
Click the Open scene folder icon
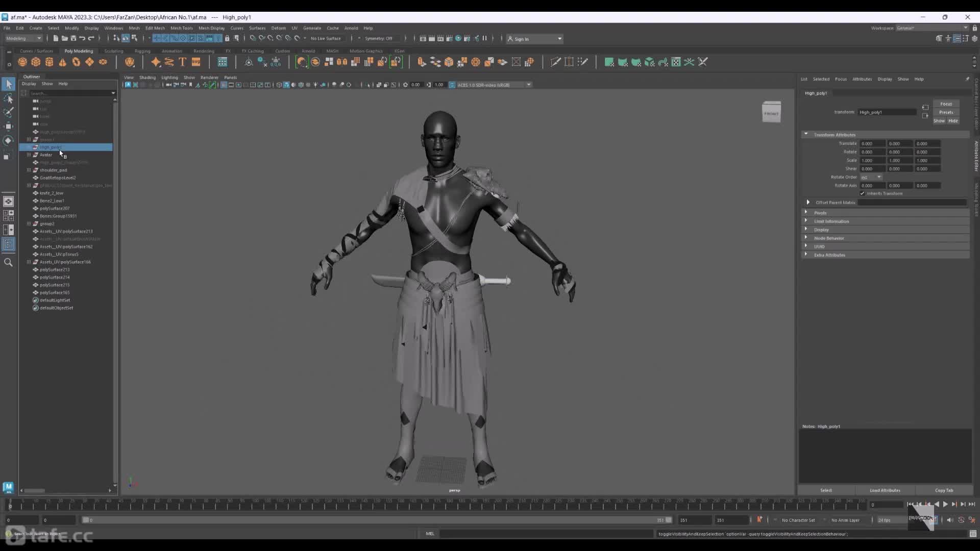pos(65,38)
